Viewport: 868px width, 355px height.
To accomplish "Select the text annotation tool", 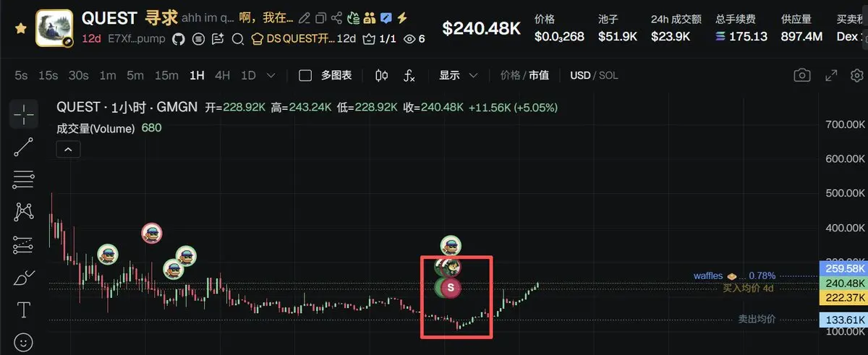I will [23, 310].
